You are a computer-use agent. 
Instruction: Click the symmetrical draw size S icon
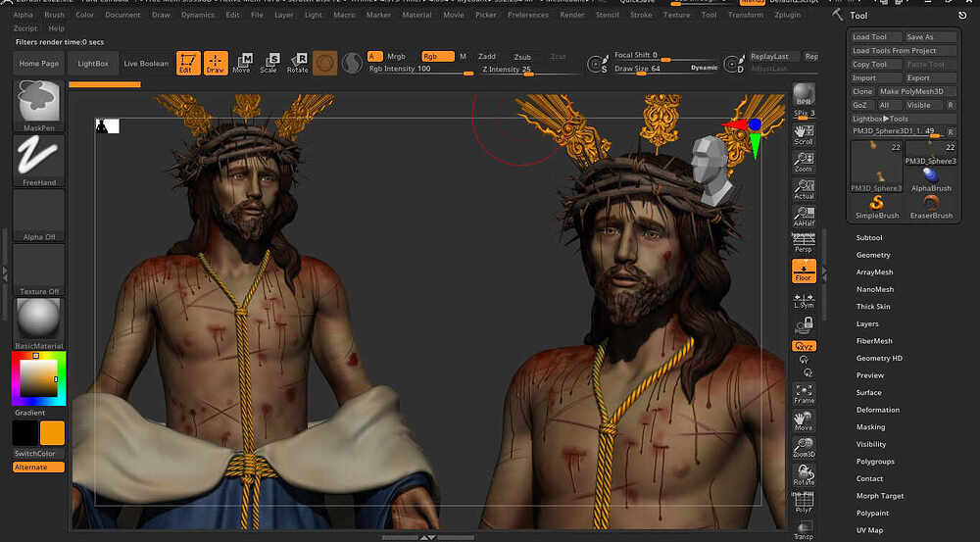pos(598,64)
